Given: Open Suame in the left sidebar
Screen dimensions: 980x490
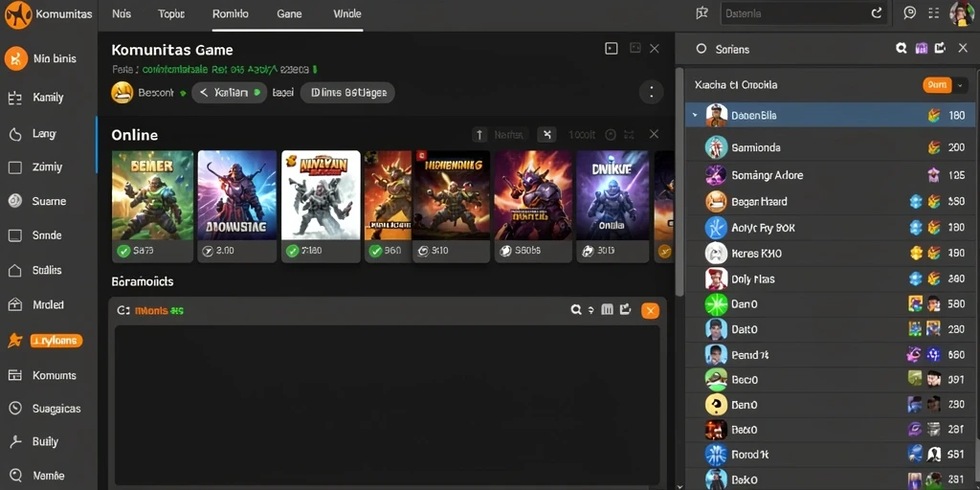Looking at the screenshot, I should [x=49, y=201].
